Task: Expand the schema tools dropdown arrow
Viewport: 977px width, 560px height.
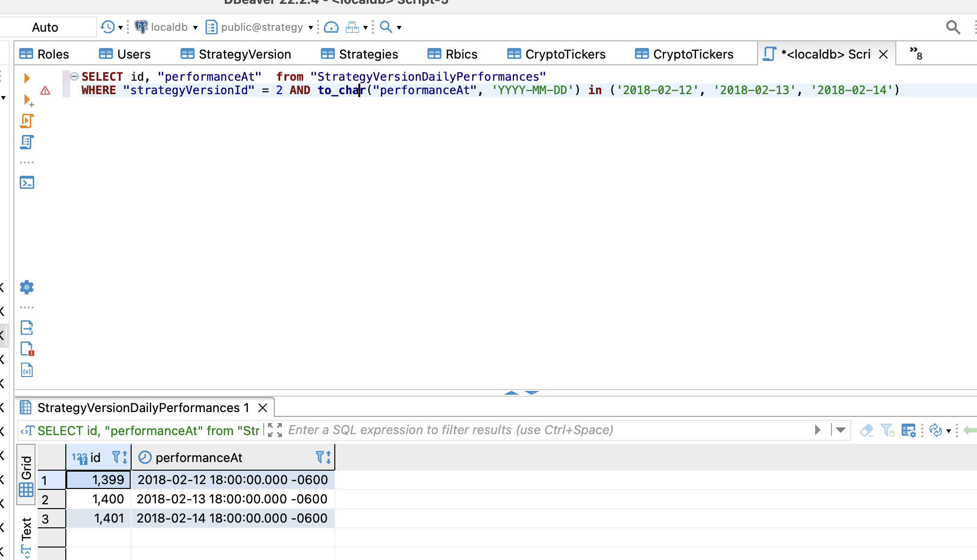Action: point(366,28)
